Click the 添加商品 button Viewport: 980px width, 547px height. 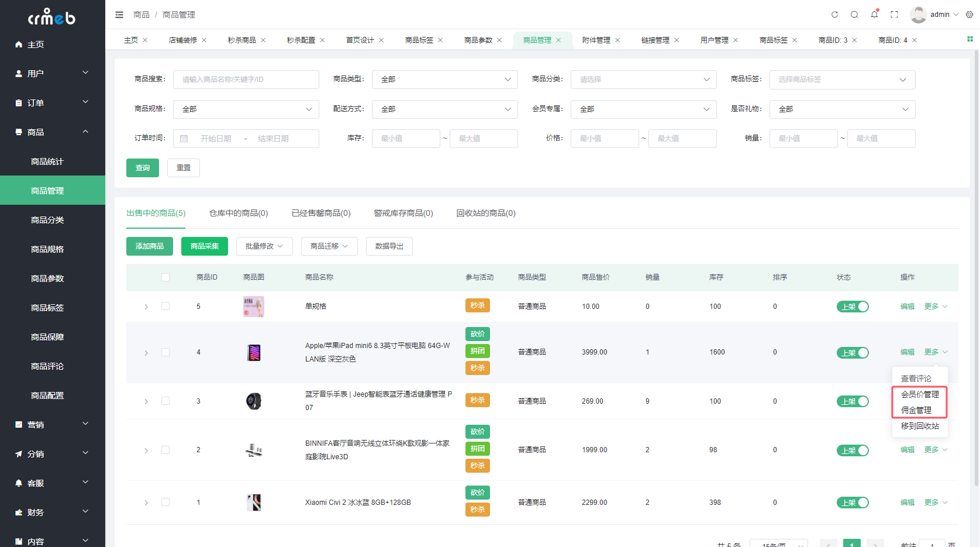click(x=150, y=246)
